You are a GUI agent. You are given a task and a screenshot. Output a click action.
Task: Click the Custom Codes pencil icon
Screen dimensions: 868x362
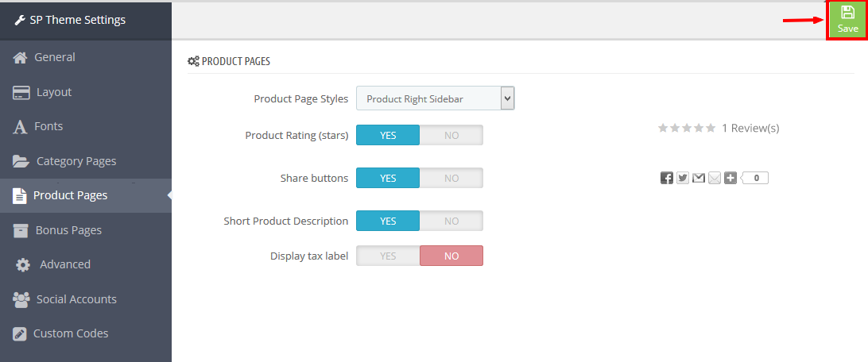click(20, 333)
